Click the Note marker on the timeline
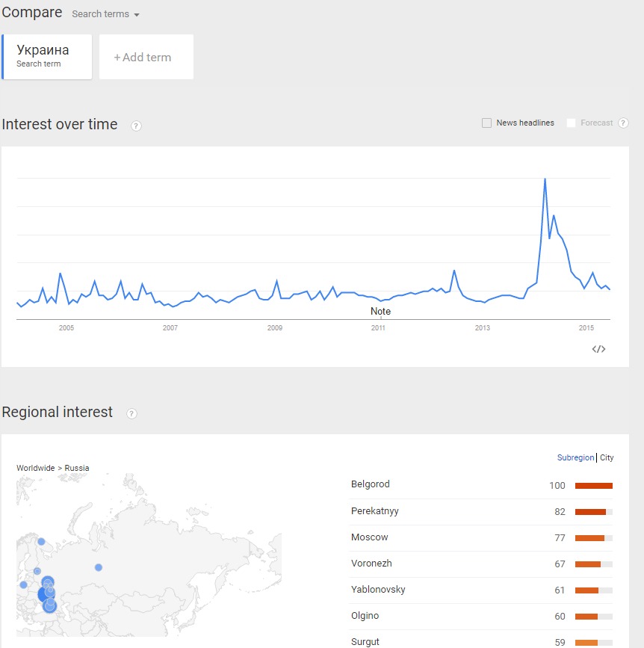 point(380,311)
